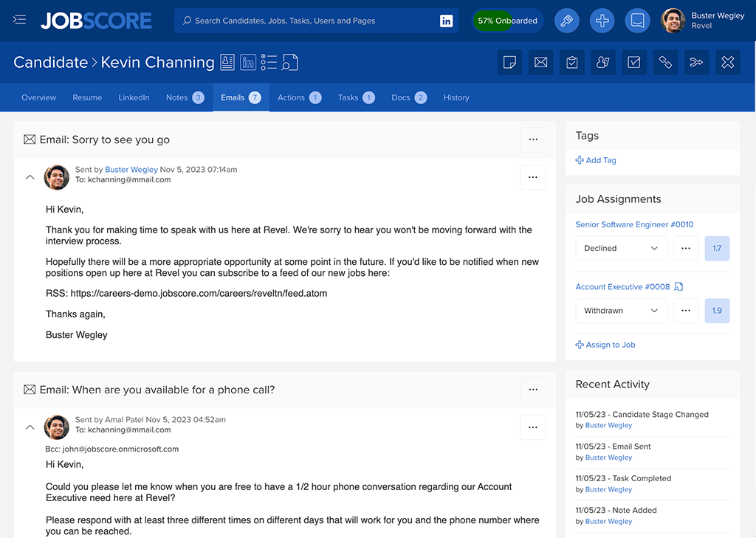Click sender avatar in phone call email
The height and width of the screenshot is (538, 756).
tap(56, 427)
